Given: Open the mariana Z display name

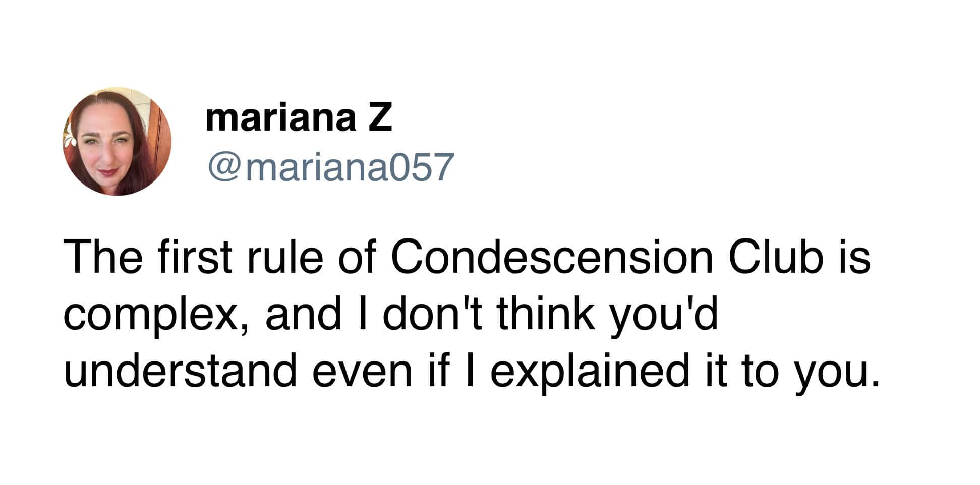Looking at the screenshot, I should 298,118.
